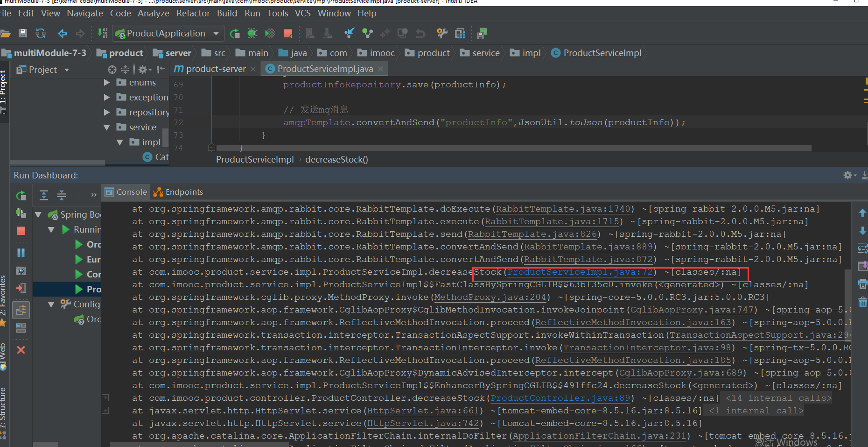Open the Project Structure icon
The image size is (868, 447).
(460, 33)
